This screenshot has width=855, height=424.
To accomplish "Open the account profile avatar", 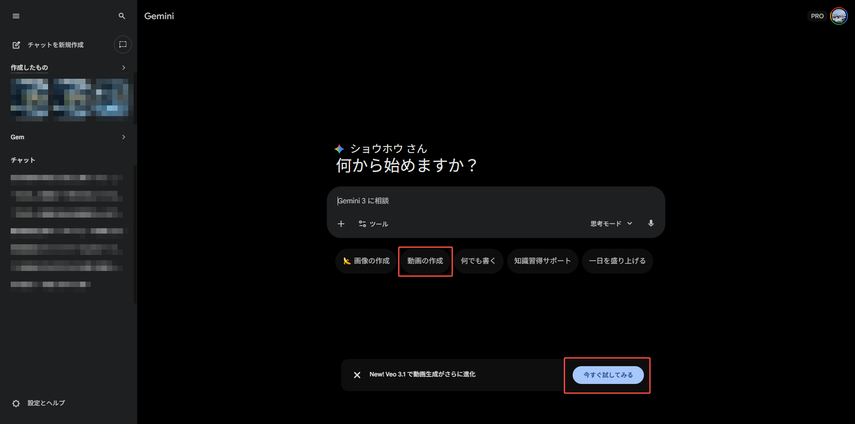I will [x=839, y=16].
